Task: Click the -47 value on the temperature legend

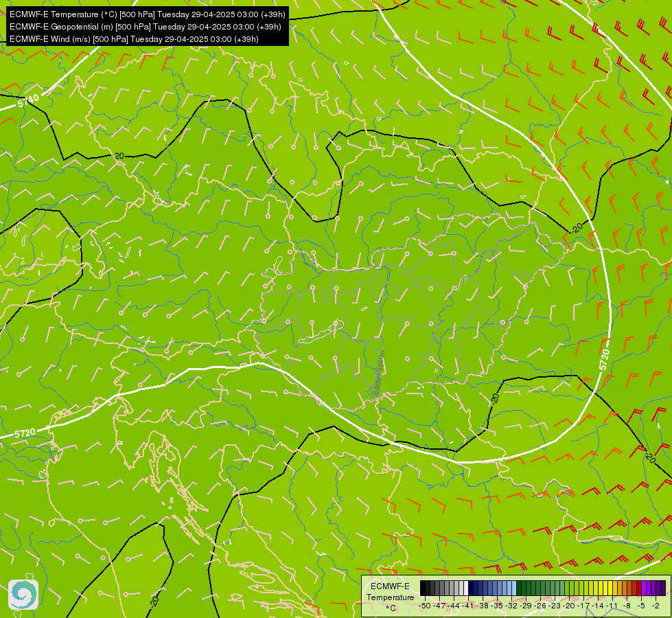Action: [x=439, y=606]
